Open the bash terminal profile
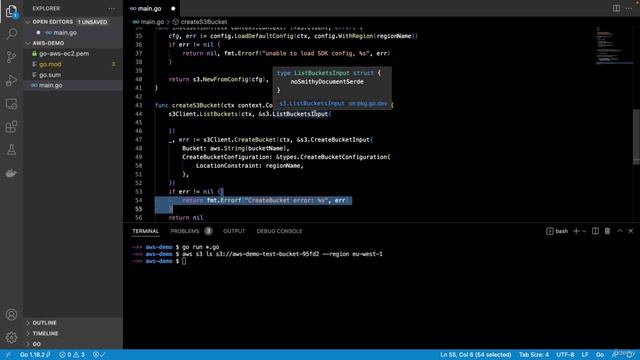This screenshot has width=640, height=360. point(557,231)
